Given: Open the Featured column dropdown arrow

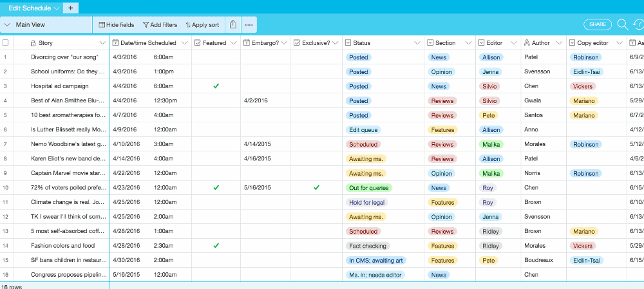Looking at the screenshot, I should (234, 42).
